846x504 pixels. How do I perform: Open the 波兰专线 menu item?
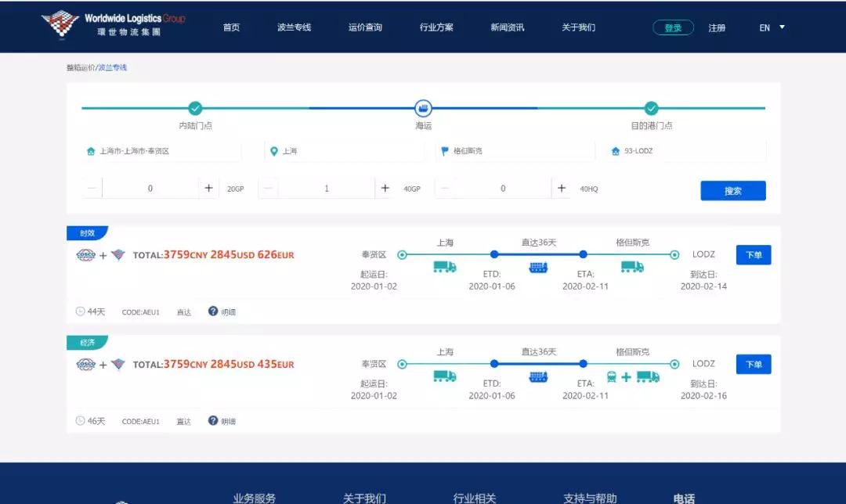pyautogui.click(x=294, y=27)
